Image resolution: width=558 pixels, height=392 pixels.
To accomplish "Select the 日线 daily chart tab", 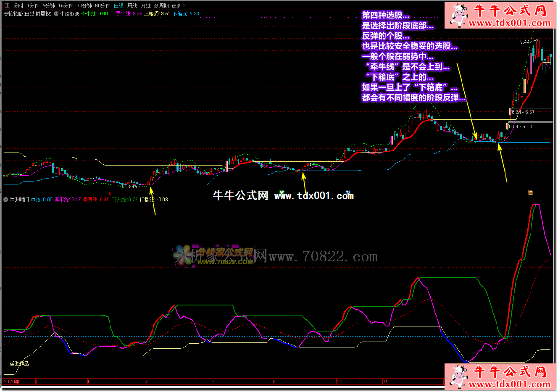I will pos(119,5).
